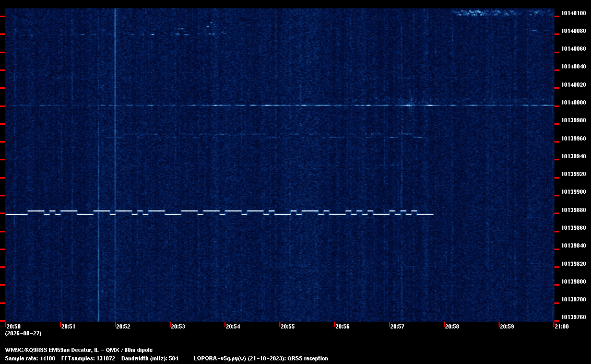The width and height of the screenshot is (591, 364).
Task: Click frequency label 10140060
Action: (574, 49)
